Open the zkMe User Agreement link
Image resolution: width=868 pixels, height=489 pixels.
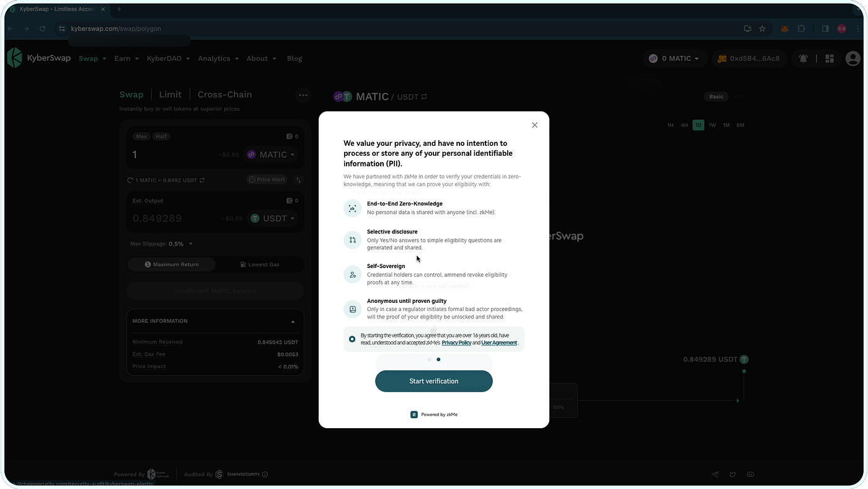[x=499, y=343]
